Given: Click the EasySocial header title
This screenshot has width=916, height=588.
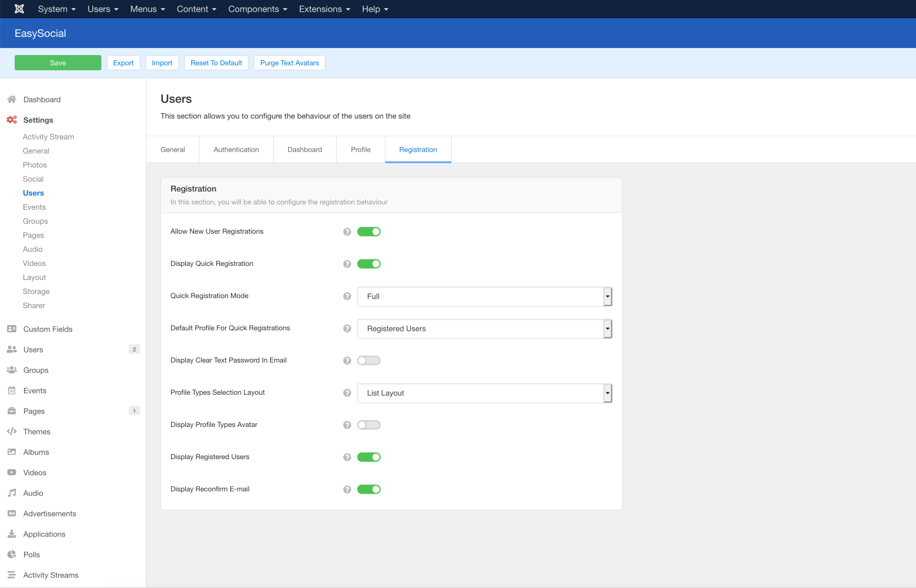Looking at the screenshot, I should click(x=40, y=33).
